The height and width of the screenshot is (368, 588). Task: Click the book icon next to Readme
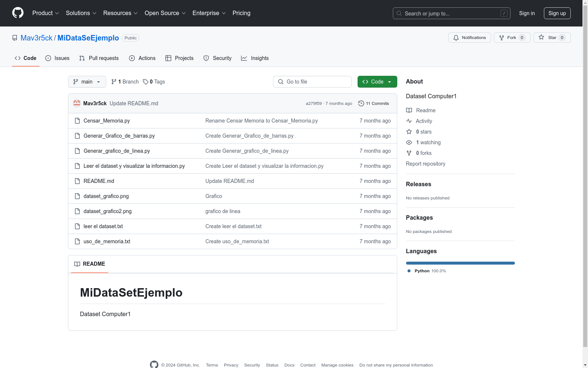(409, 110)
